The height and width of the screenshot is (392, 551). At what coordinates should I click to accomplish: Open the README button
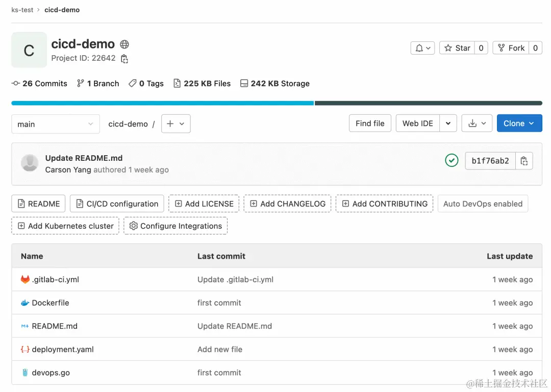tap(38, 204)
